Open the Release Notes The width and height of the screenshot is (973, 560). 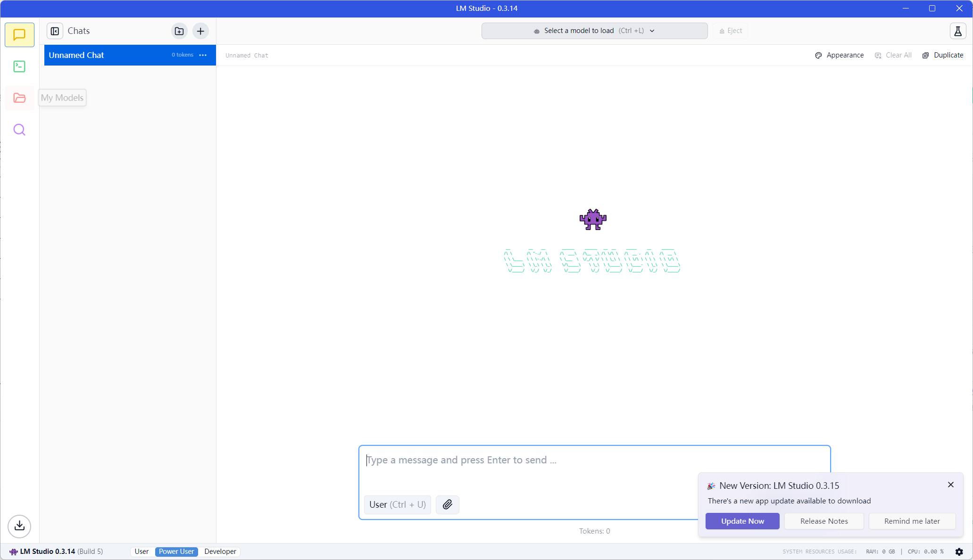[824, 521]
